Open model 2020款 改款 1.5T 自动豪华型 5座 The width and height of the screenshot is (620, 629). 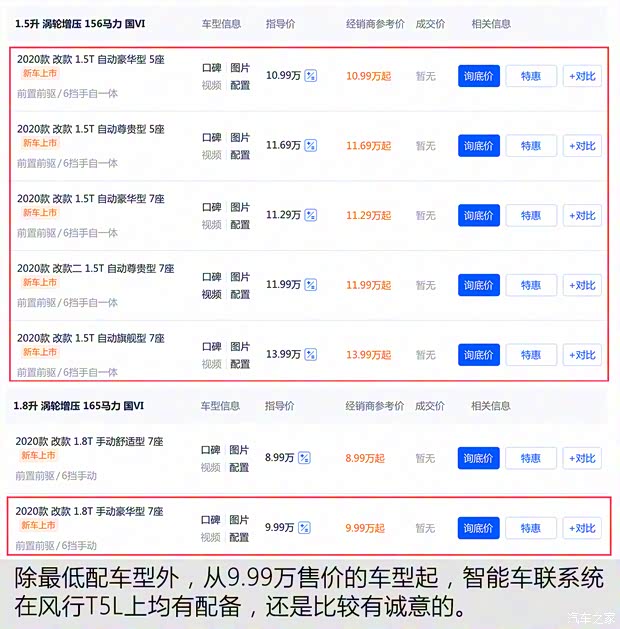pyautogui.click(x=91, y=59)
